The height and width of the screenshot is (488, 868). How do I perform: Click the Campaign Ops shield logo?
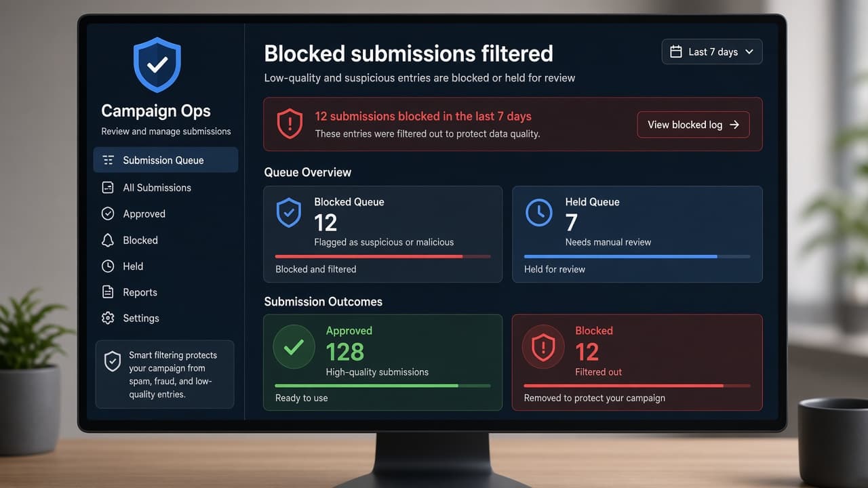tap(157, 65)
